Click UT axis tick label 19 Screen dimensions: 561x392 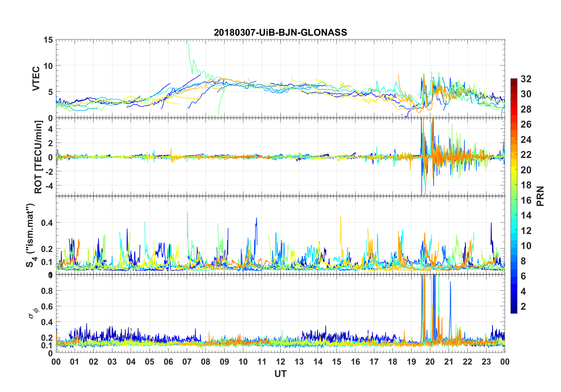(411, 362)
